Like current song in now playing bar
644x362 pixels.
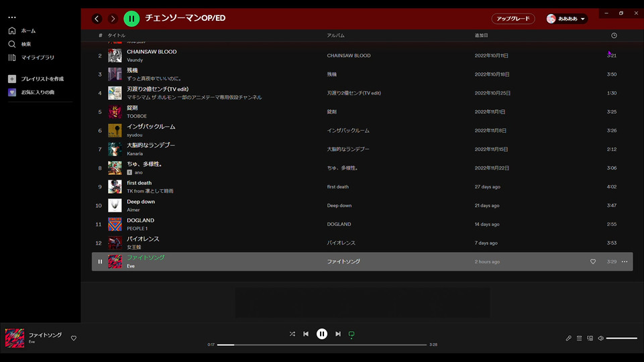pyautogui.click(x=74, y=338)
